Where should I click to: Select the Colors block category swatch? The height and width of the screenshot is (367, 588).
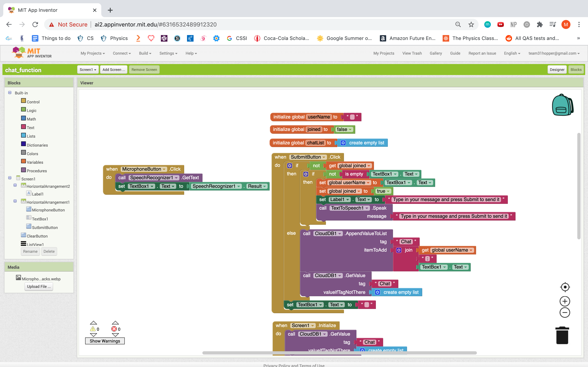(x=23, y=153)
